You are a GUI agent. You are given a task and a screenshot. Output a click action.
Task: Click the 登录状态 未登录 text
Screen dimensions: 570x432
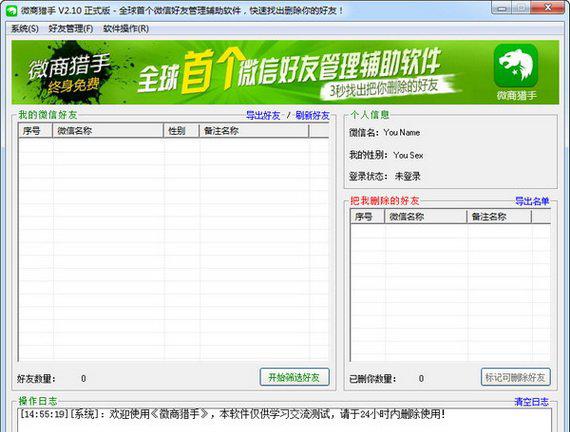[x=385, y=176]
